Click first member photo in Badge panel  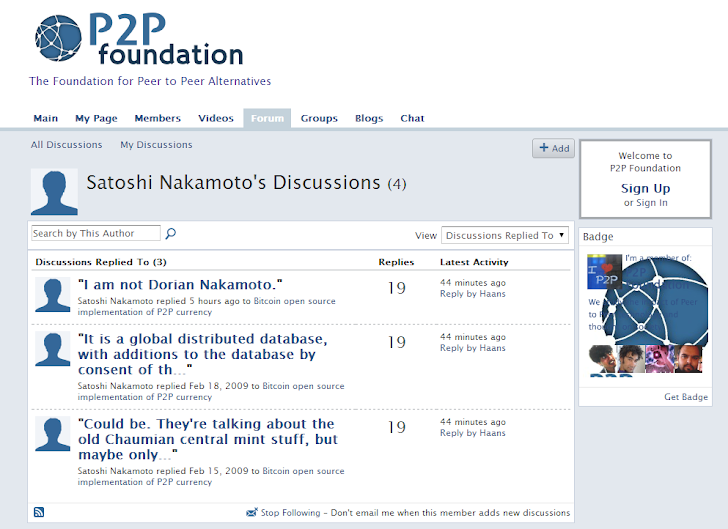click(x=602, y=359)
